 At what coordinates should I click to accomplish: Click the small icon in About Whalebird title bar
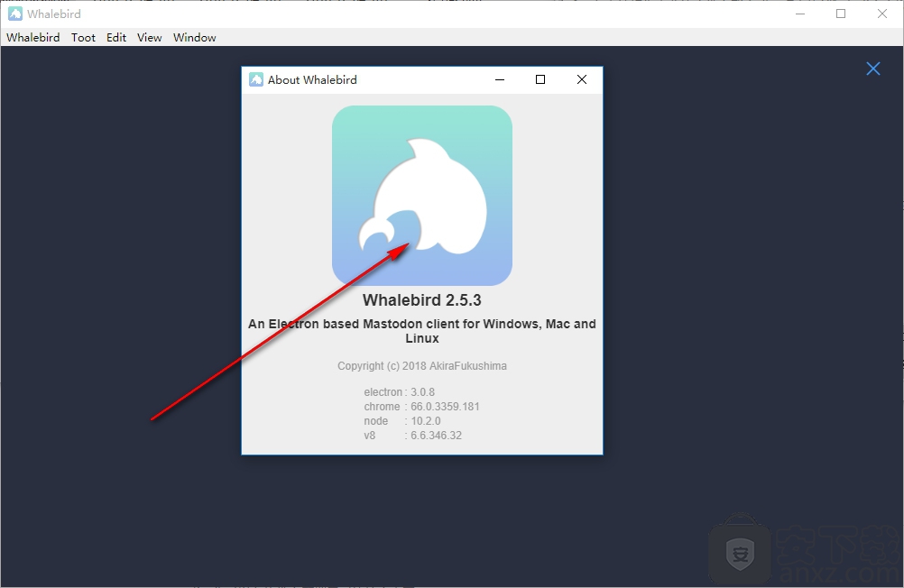pos(256,79)
